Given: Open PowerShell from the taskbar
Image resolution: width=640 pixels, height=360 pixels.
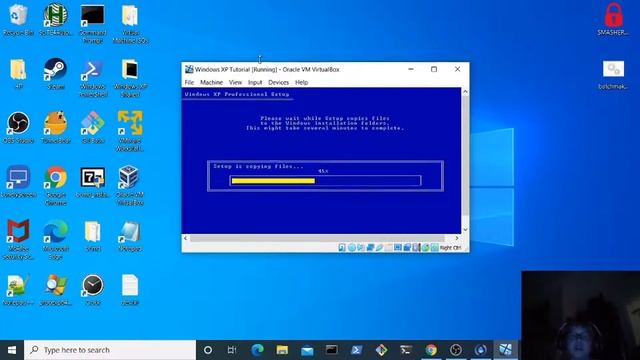Looking at the screenshot, I should click(356, 350).
